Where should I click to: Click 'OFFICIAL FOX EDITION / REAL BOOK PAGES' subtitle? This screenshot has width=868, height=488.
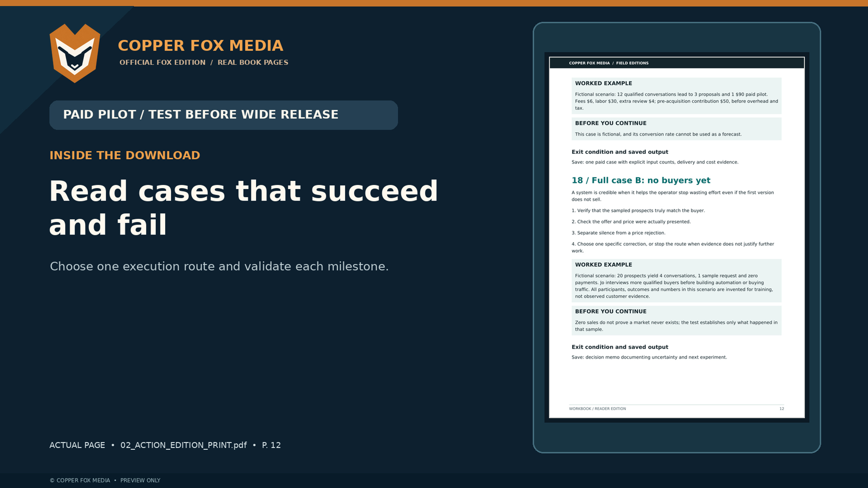204,62
